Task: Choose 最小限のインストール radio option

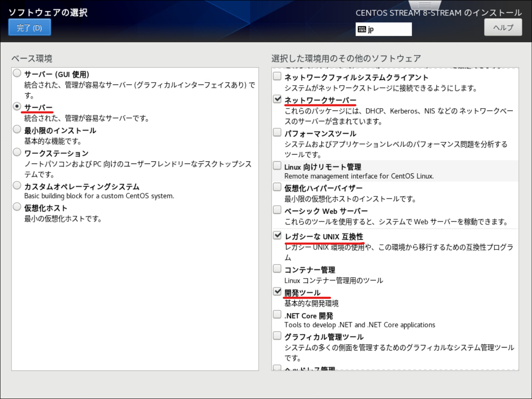Action: (17, 129)
